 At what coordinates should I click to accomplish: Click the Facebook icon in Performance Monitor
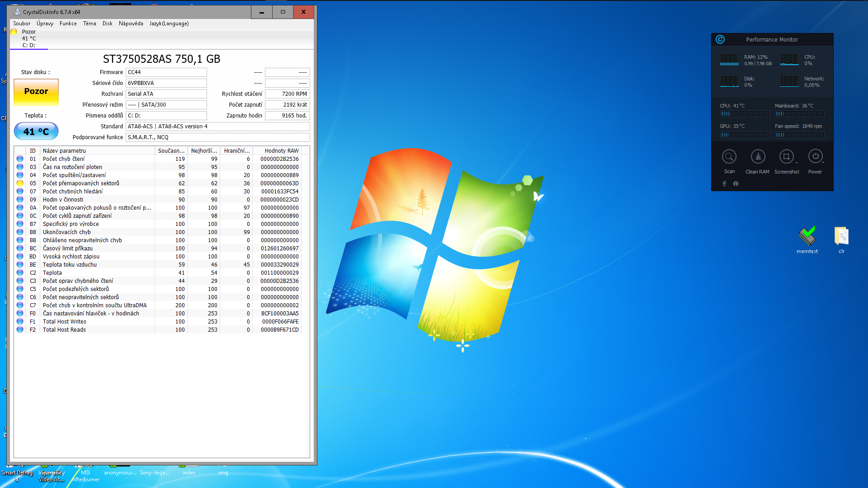pos(724,184)
